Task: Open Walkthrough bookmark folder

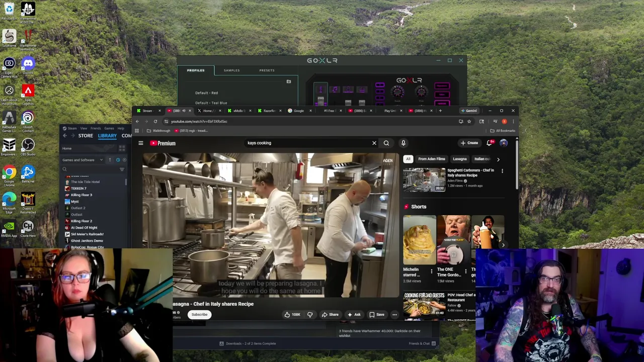Action: tap(158, 131)
